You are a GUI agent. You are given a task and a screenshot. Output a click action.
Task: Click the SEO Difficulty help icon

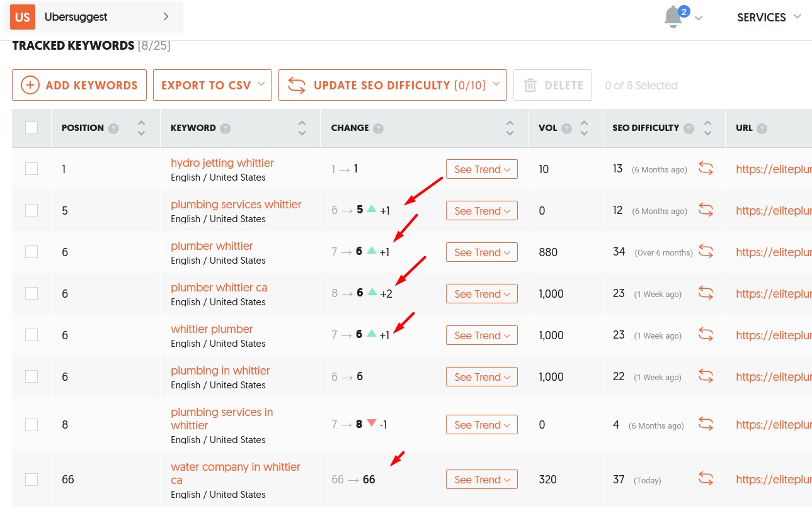[x=689, y=128]
